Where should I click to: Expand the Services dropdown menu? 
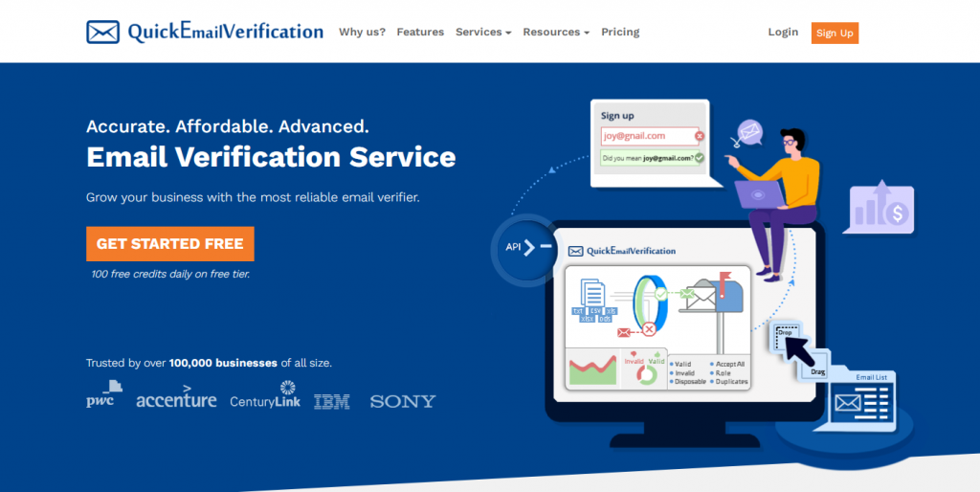(x=483, y=32)
